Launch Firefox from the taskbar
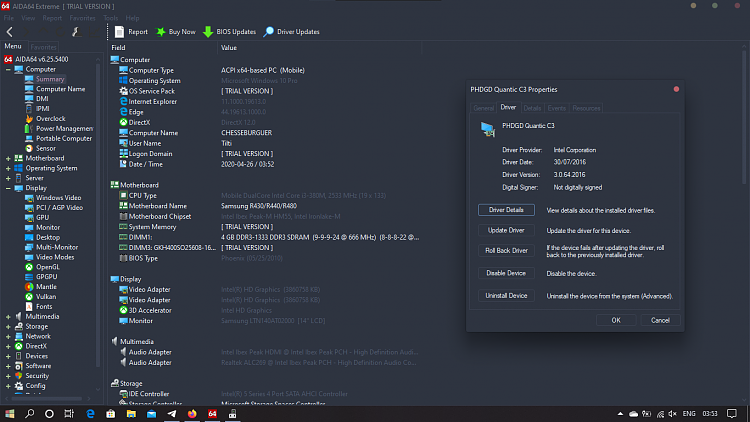 tap(192, 413)
